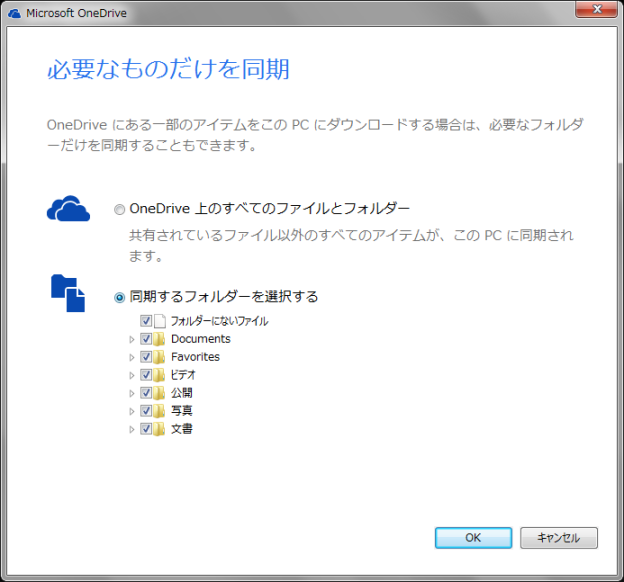Uncheck the Documents checkbox
The width and height of the screenshot is (624, 582).
coord(146,339)
